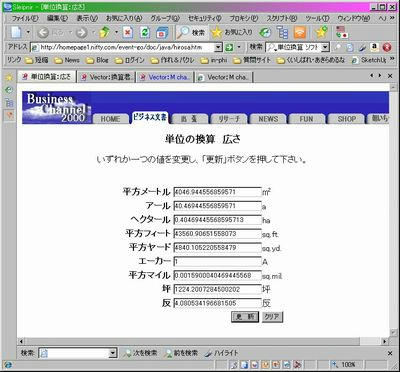Expand the address bar dropdown
Screen dimensions: 400x372
tap(218, 47)
